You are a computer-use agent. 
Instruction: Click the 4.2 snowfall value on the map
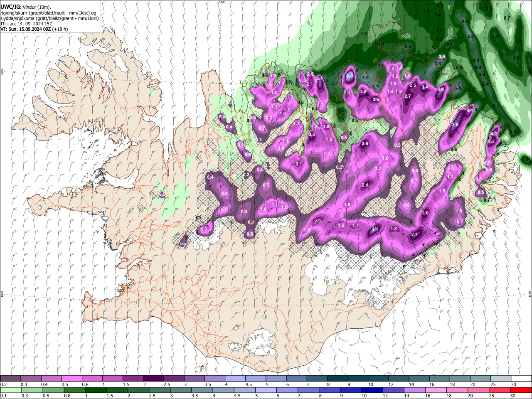click(494, 134)
